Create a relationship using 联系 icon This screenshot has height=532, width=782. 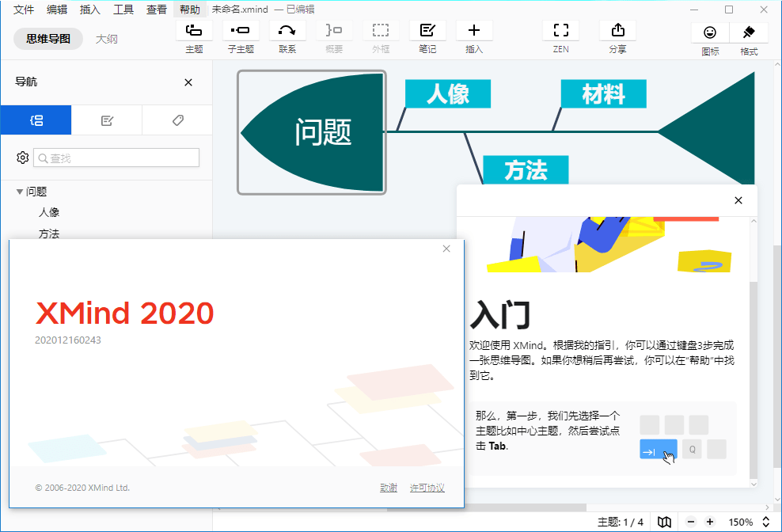(287, 31)
